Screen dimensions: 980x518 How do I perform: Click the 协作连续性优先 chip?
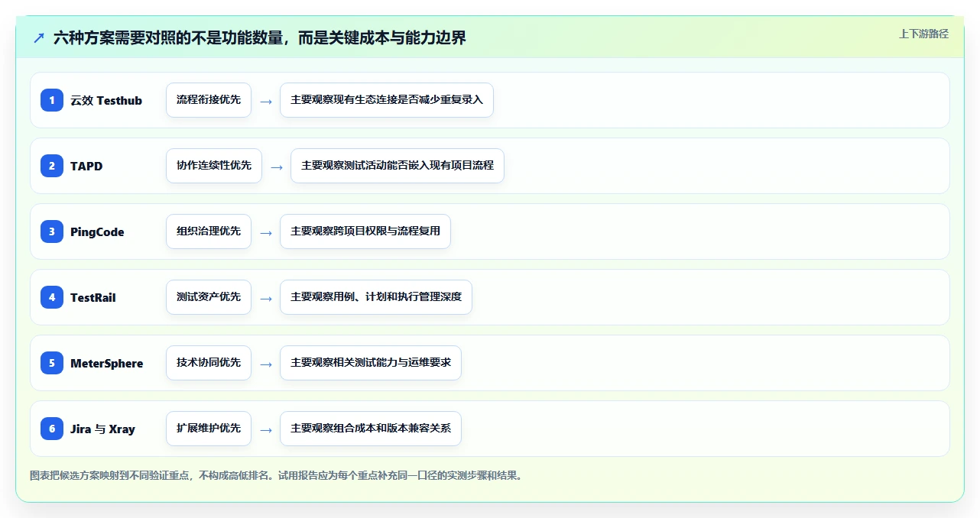214,166
